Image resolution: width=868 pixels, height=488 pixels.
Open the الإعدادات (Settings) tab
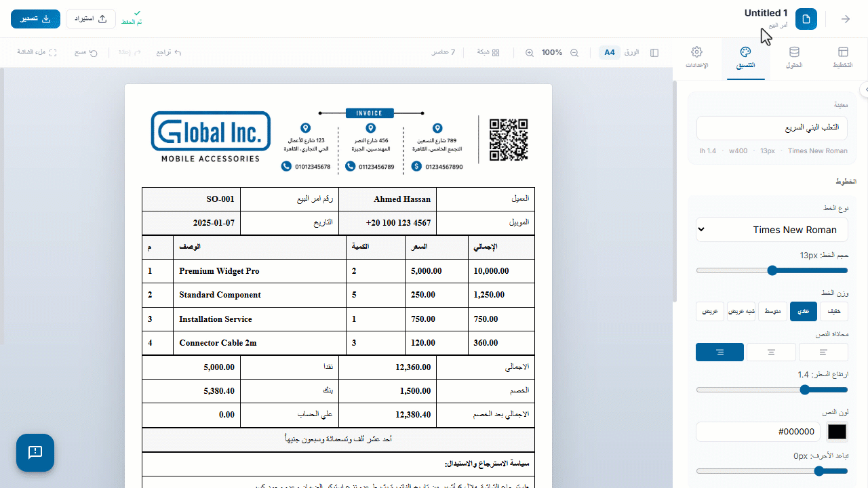696,58
